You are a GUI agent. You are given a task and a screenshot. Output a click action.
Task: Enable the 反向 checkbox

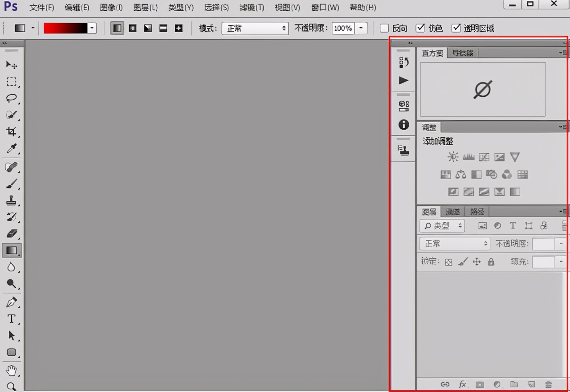[x=384, y=28]
